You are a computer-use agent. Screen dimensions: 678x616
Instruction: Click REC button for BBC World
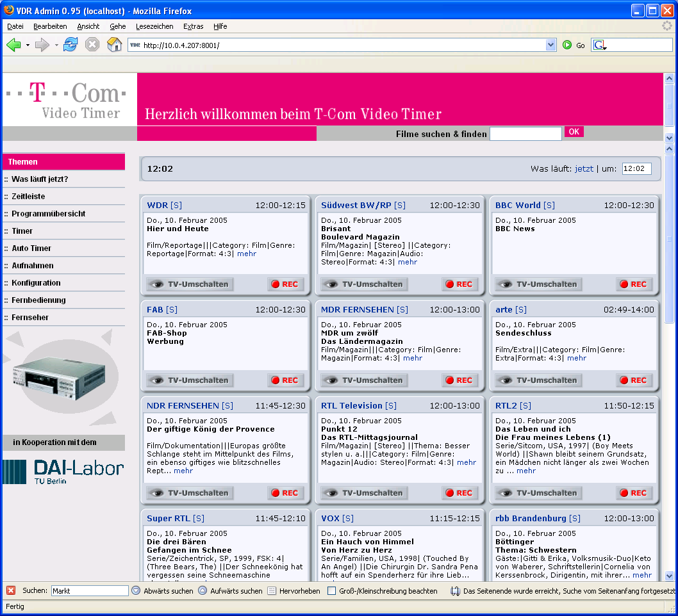tap(633, 284)
